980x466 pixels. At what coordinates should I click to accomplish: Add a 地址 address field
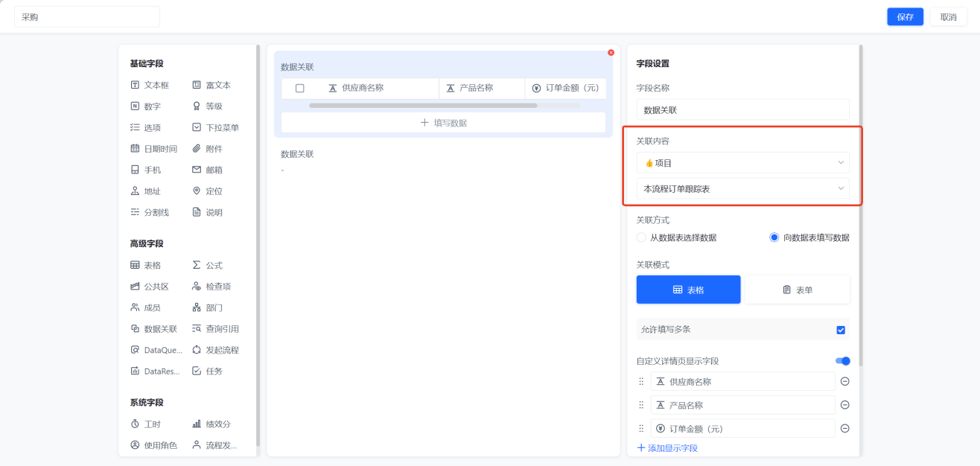click(145, 191)
